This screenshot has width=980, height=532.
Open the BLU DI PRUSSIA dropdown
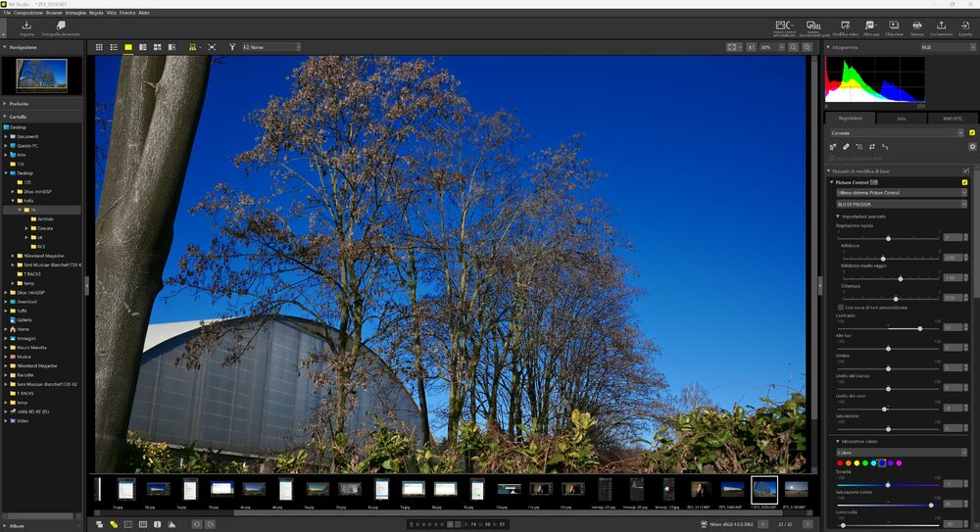pyautogui.click(x=902, y=204)
